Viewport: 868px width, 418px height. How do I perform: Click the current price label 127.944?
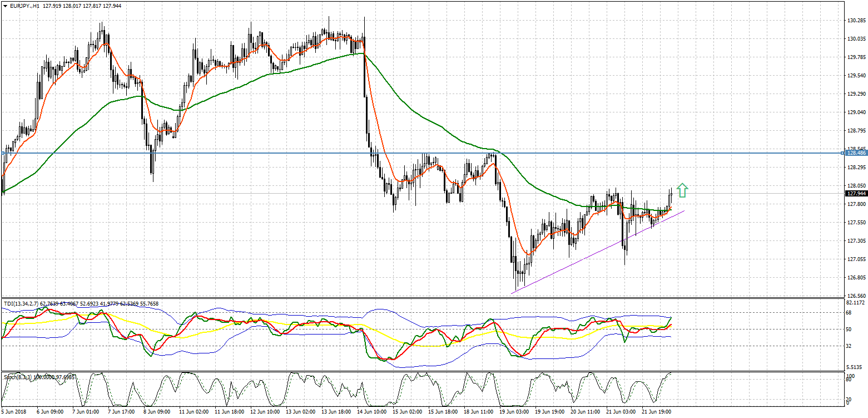(856, 194)
